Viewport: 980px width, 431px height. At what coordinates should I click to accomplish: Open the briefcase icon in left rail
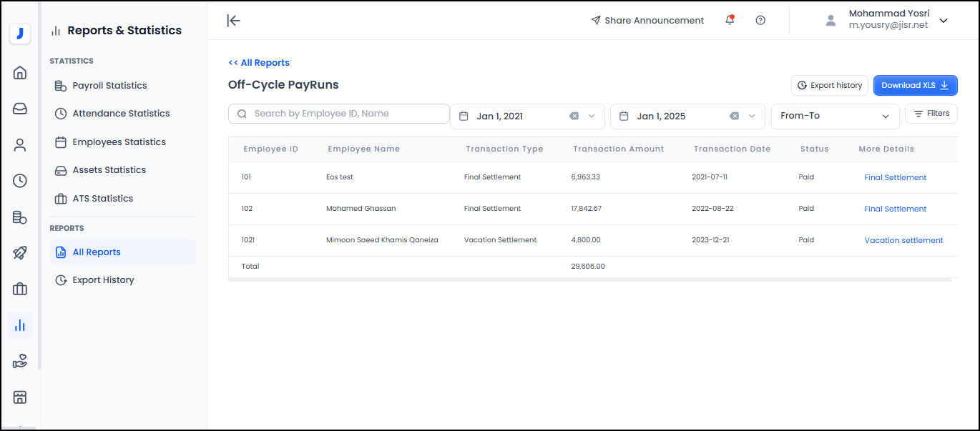click(20, 289)
